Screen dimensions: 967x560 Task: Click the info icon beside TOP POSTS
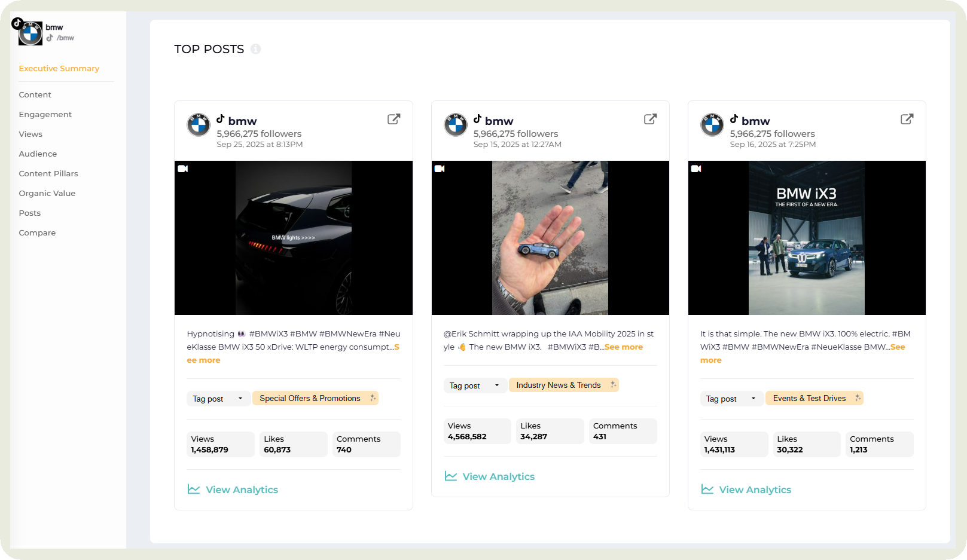coord(255,49)
